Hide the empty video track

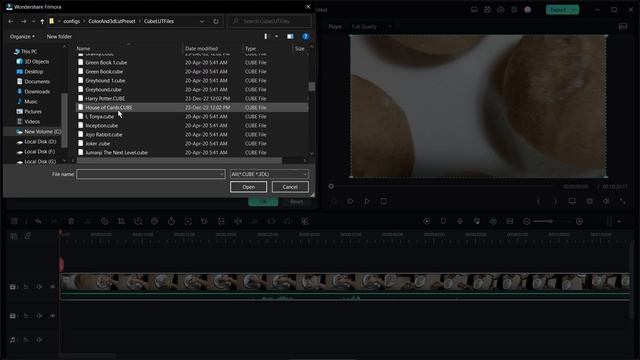[x=53, y=316]
